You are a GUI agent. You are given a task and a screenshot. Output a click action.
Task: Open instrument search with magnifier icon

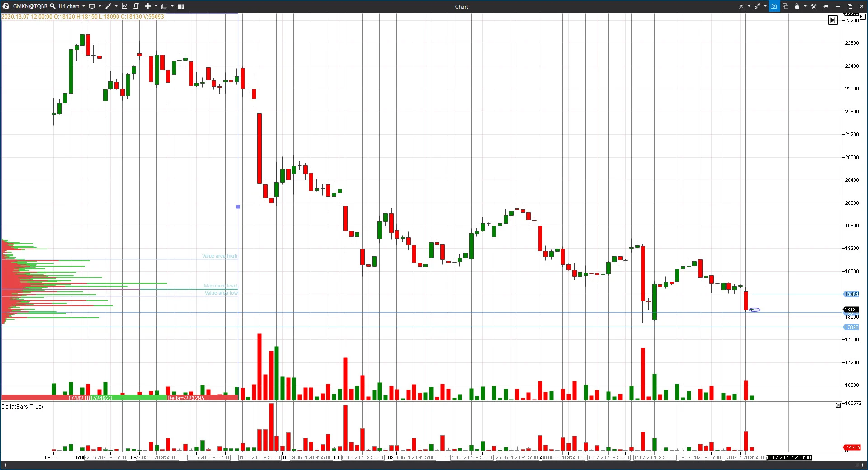click(52, 6)
